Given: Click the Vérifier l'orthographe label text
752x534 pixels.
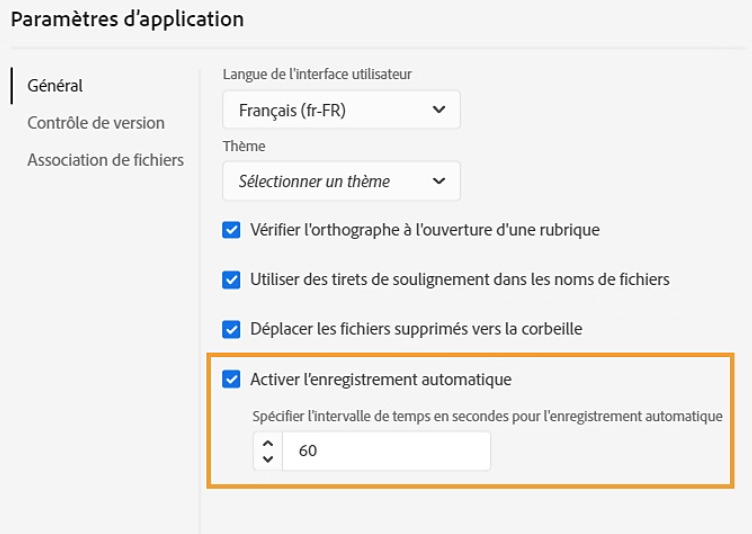Looking at the screenshot, I should [x=425, y=230].
